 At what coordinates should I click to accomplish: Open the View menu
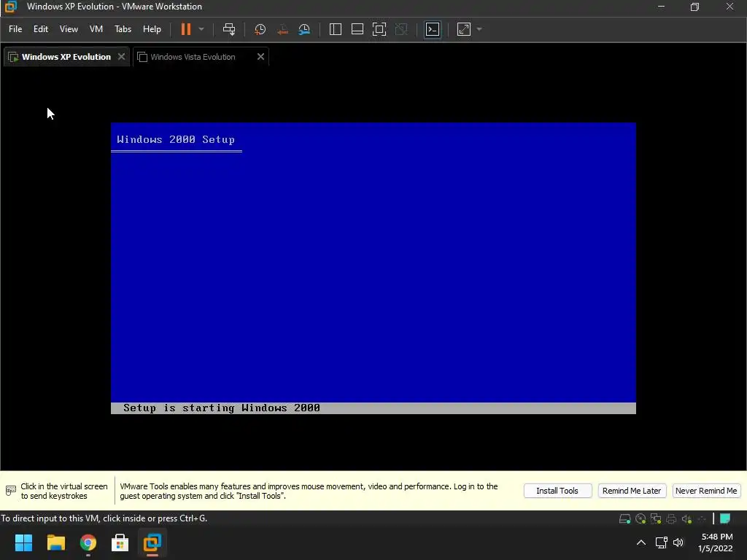coord(69,29)
